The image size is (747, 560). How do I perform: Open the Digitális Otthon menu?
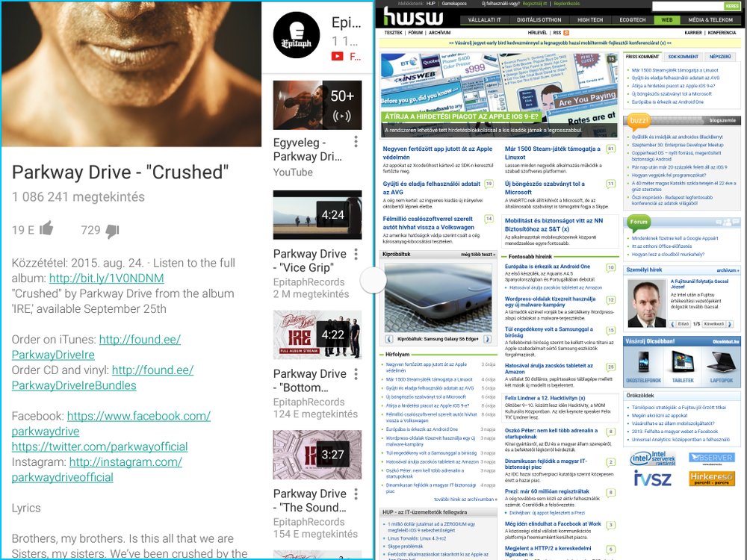click(x=539, y=20)
